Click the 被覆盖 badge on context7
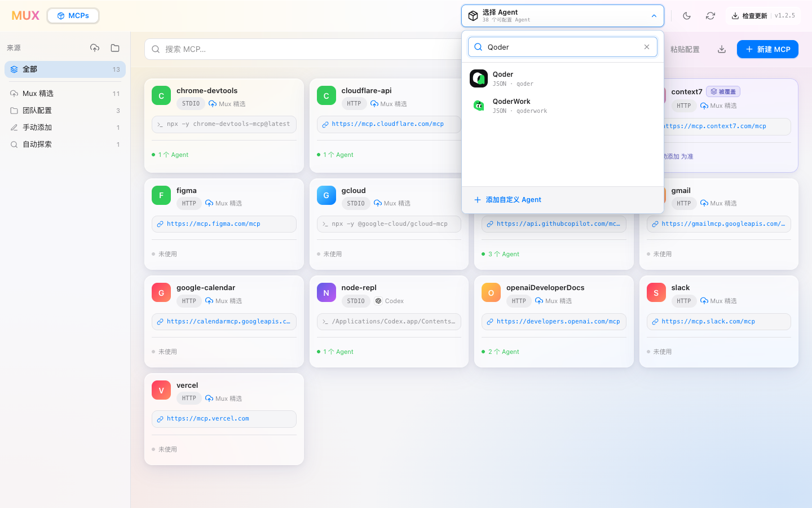This screenshot has height=508, width=812. coord(723,91)
